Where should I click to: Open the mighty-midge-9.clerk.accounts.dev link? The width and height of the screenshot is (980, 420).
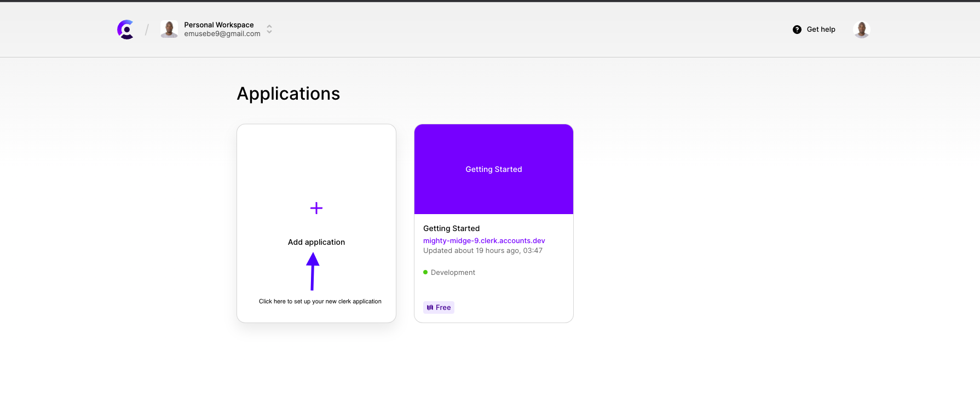tap(484, 240)
